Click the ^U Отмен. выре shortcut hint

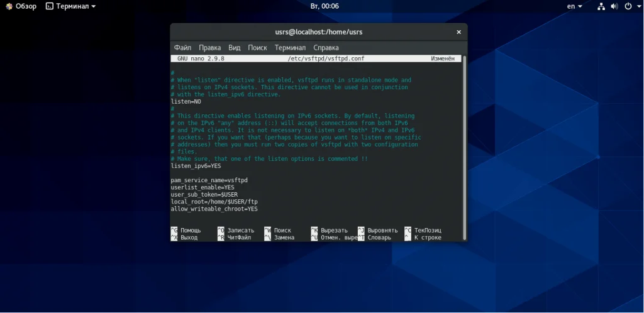(334, 238)
